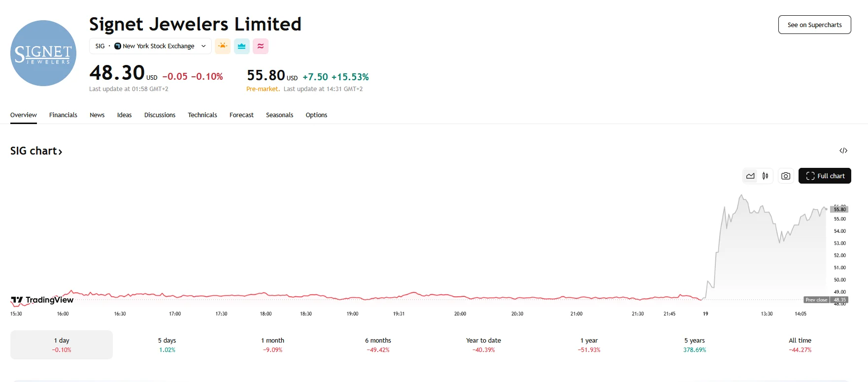Click the TradingView logo on the chart
Image resolution: width=868 pixels, height=382 pixels.
pyautogui.click(x=42, y=300)
